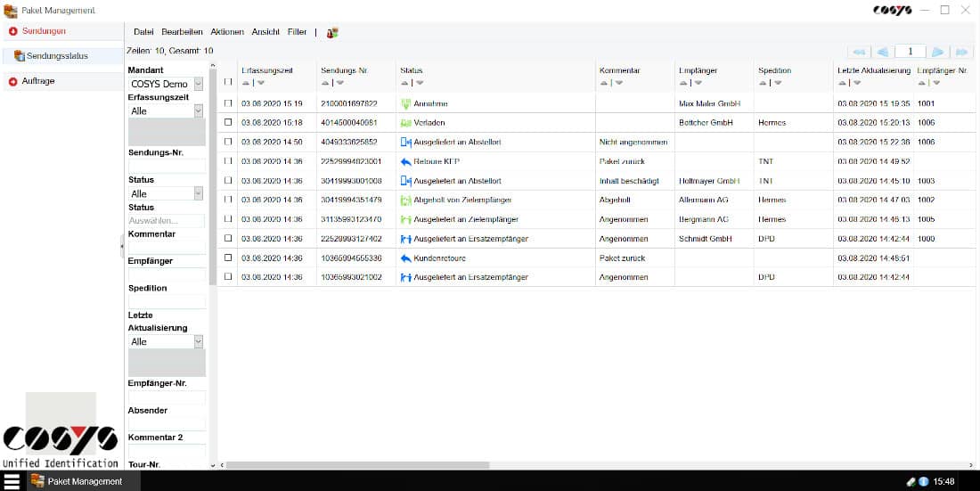980x491 pixels.
Task: Open the Datei menu
Action: coord(143,32)
